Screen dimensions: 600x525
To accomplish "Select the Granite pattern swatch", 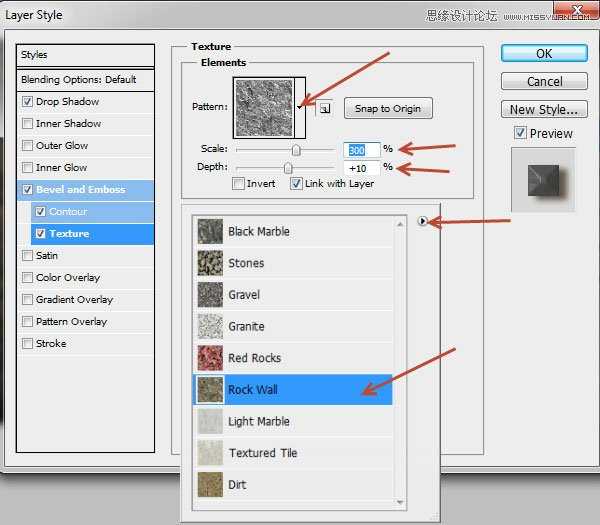I will pyautogui.click(x=210, y=326).
